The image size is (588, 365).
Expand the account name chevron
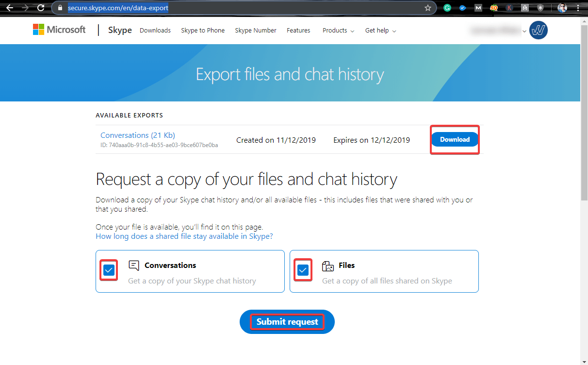click(524, 31)
